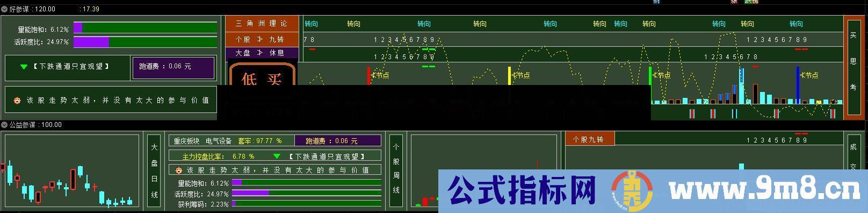Click the 电气设备 industry label
Image resolution: width=868 pixels, height=213 pixels.
tap(219, 141)
